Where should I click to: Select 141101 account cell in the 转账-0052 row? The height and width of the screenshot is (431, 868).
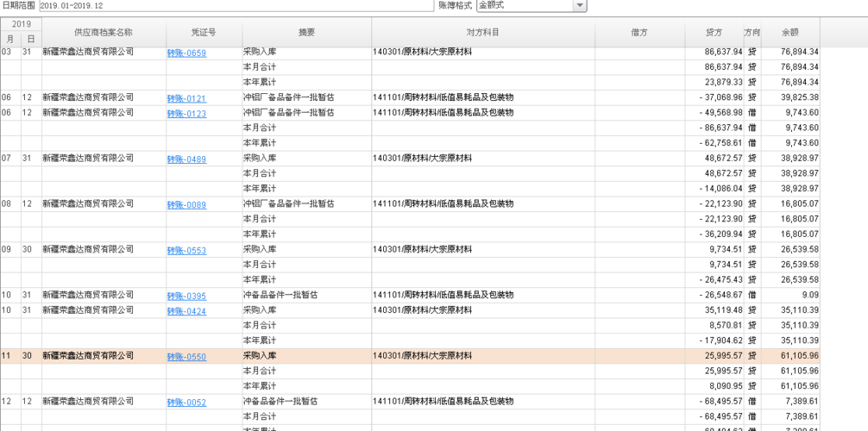[443, 401]
